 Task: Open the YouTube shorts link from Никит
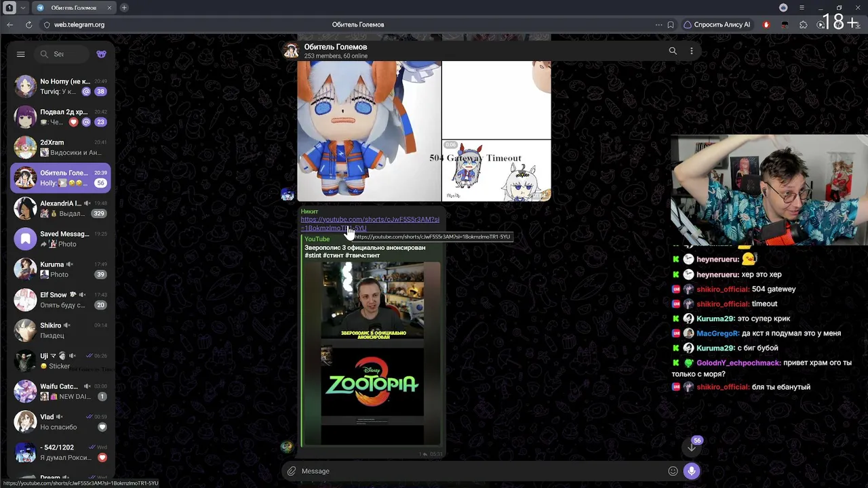pyautogui.click(x=370, y=224)
